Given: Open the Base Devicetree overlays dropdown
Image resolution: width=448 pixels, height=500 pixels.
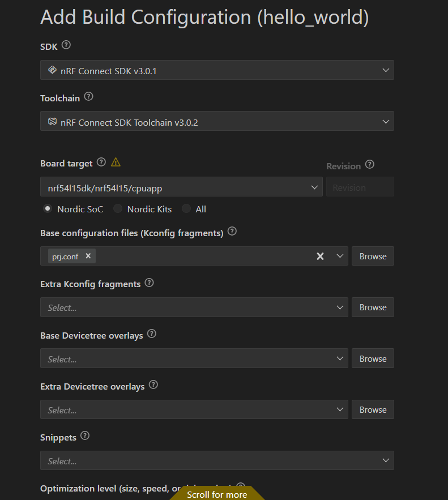Looking at the screenshot, I should (194, 358).
